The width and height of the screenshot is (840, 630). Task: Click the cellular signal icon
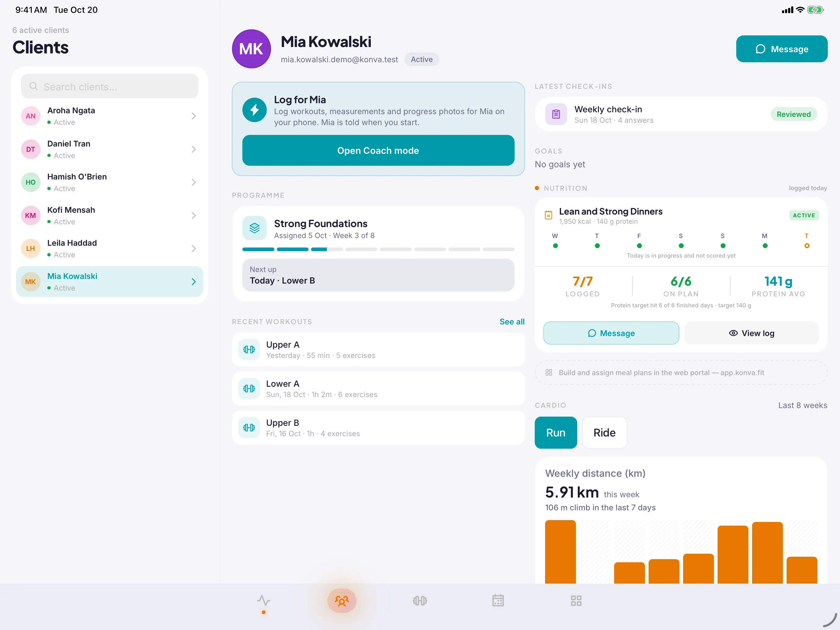tap(787, 10)
